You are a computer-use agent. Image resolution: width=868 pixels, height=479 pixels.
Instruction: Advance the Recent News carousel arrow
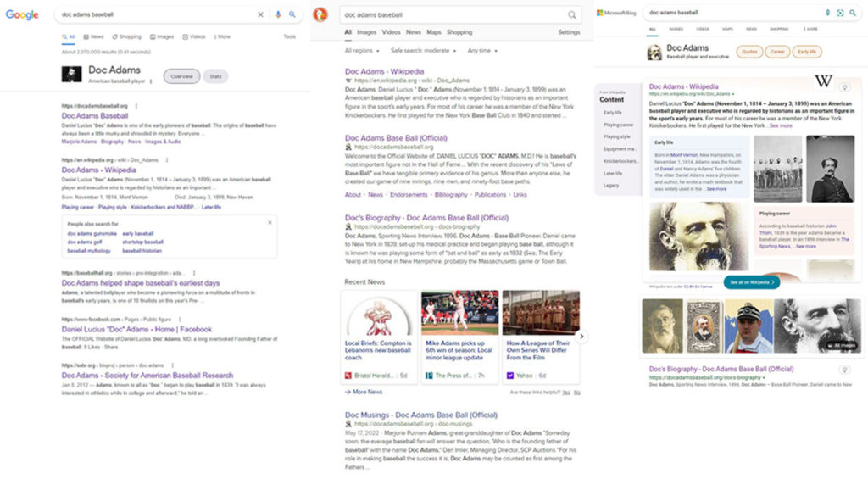(581, 337)
